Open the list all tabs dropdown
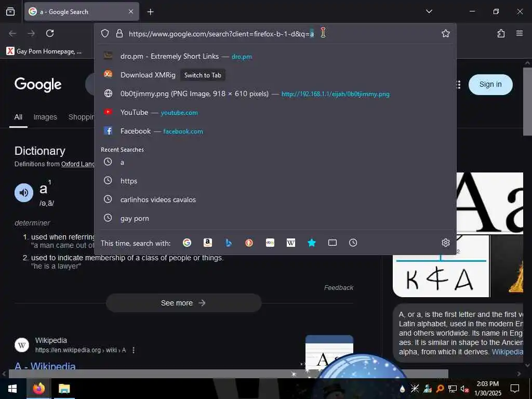Image resolution: width=532 pixels, height=399 pixels. click(429, 11)
